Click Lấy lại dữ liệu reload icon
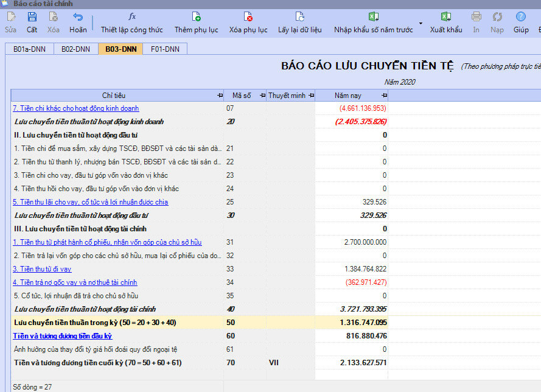 point(300,17)
